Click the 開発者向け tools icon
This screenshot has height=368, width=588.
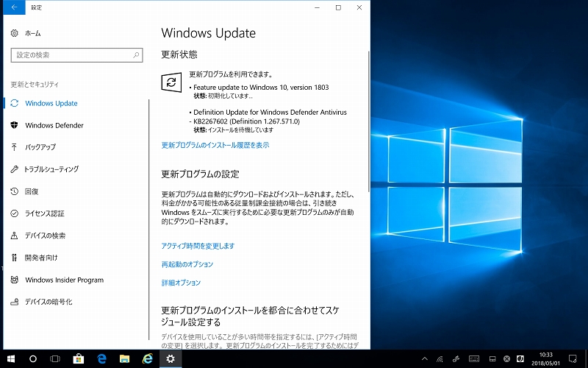[14, 258]
